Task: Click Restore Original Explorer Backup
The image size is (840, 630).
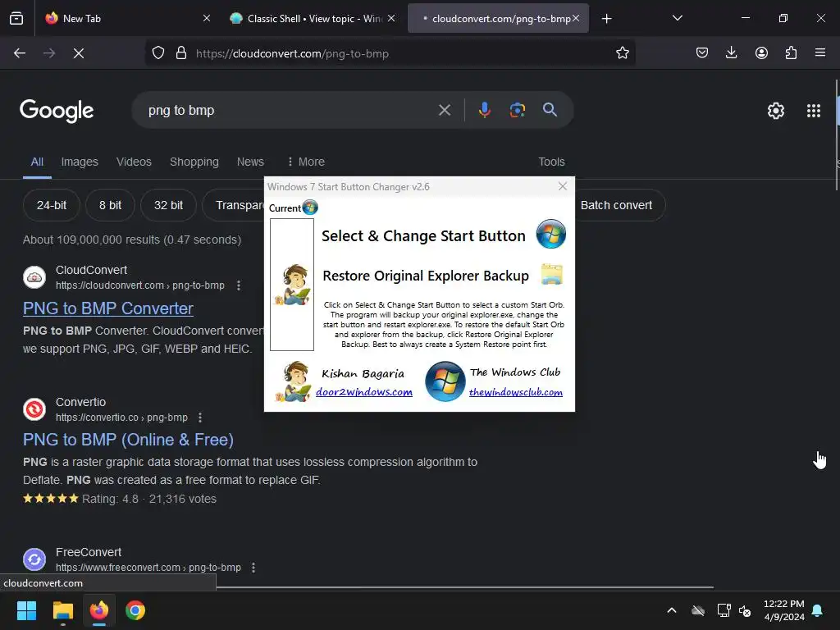Action: [x=426, y=276]
